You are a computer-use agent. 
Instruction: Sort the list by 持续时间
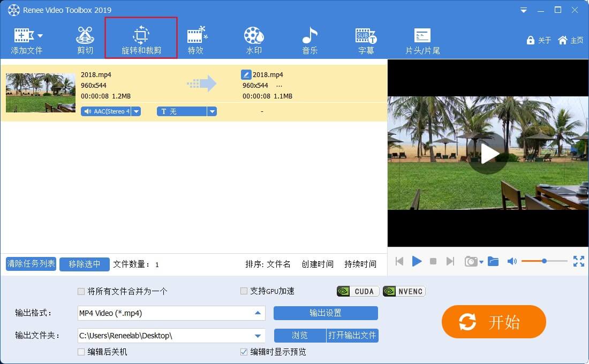[x=360, y=264]
